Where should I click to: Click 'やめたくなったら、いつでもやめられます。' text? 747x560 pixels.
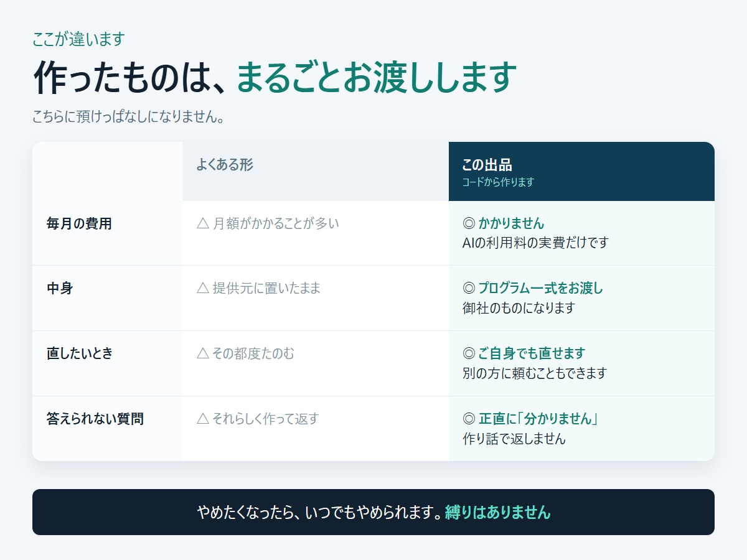click(319, 512)
